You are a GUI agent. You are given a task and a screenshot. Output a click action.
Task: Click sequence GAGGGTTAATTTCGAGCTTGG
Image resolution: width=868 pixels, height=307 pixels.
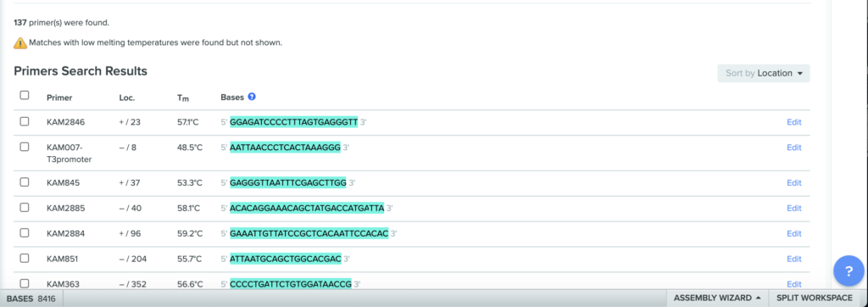pyautogui.click(x=288, y=182)
